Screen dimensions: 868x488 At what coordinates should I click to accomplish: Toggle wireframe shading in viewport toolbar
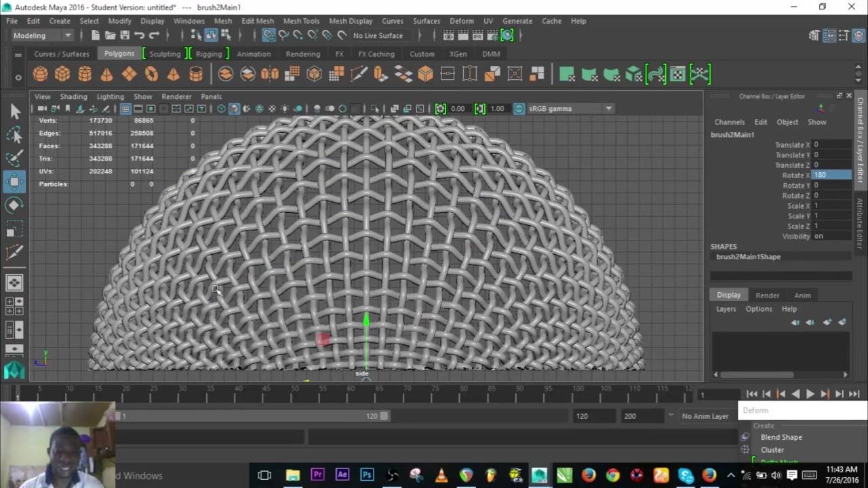click(221, 108)
